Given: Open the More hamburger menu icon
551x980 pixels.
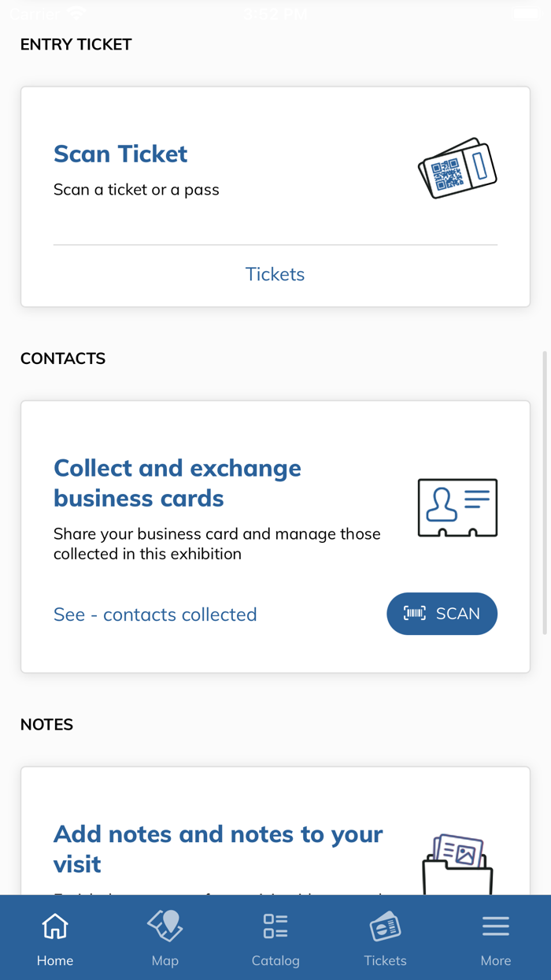Looking at the screenshot, I should [496, 926].
